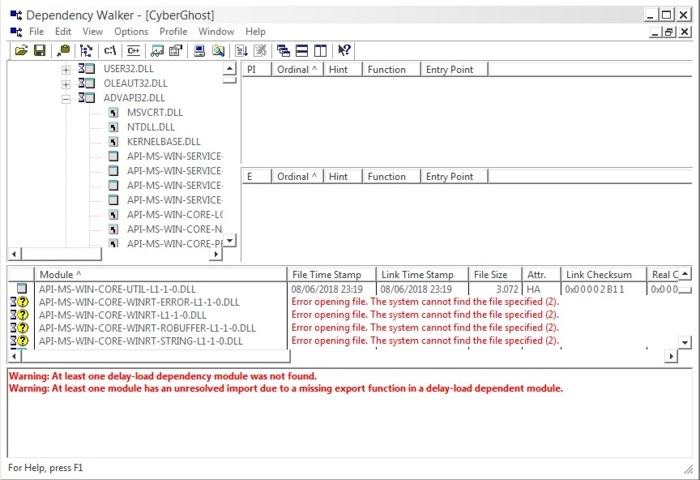Click icon next to MSVCRT.DLL
Screen dimensions: 700x480
click(113, 113)
